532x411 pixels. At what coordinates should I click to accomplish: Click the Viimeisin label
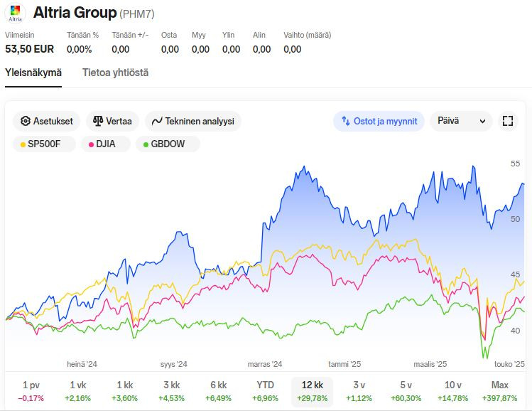(x=20, y=35)
